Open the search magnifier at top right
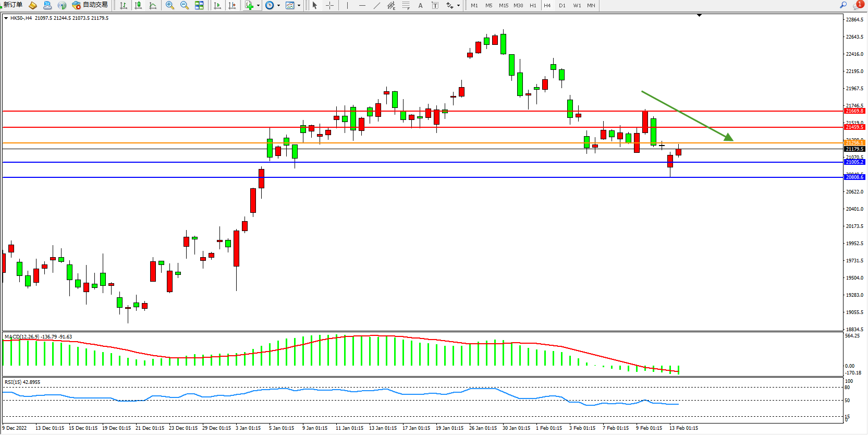The height and width of the screenshot is (435, 868). [843, 5]
